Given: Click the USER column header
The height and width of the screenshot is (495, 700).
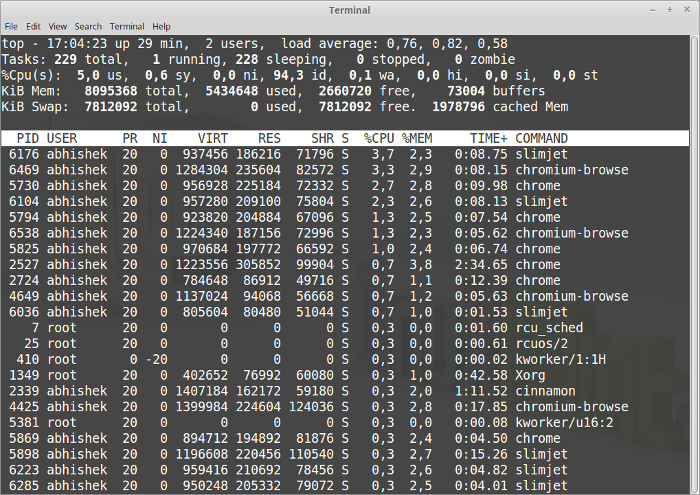Looking at the screenshot, I should 62,138.
